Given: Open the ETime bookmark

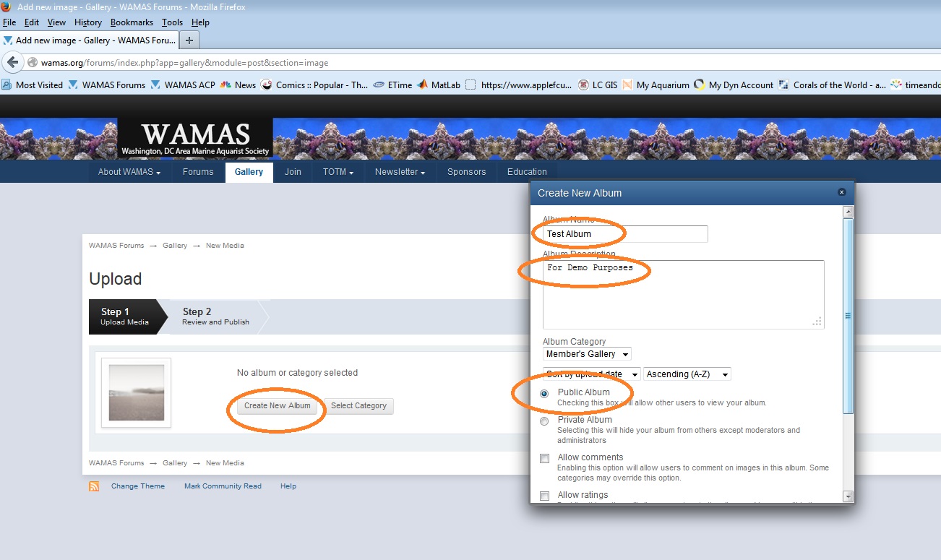Looking at the screenshot, I should 392,85.
